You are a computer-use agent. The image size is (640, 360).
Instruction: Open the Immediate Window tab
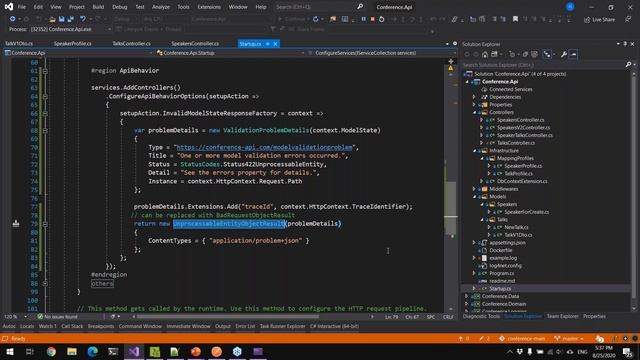pos(188,326)
